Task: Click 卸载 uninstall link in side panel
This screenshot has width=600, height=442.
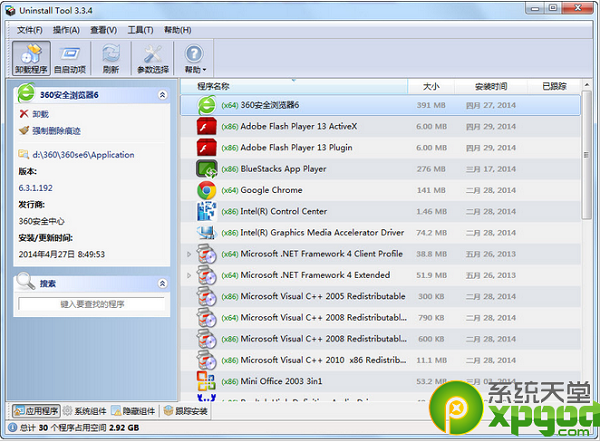Action: pos(40,114)
